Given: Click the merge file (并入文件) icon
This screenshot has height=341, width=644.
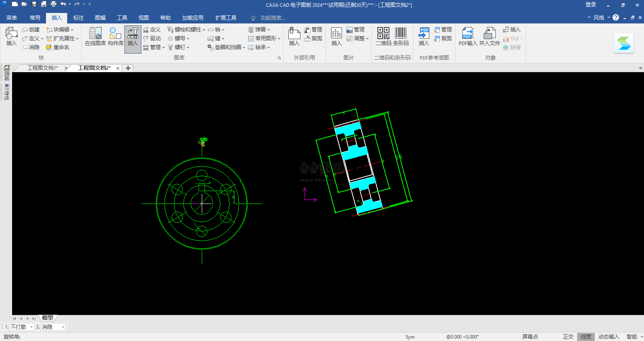Looking at the screenshot, I should click(x=489, y=36).
